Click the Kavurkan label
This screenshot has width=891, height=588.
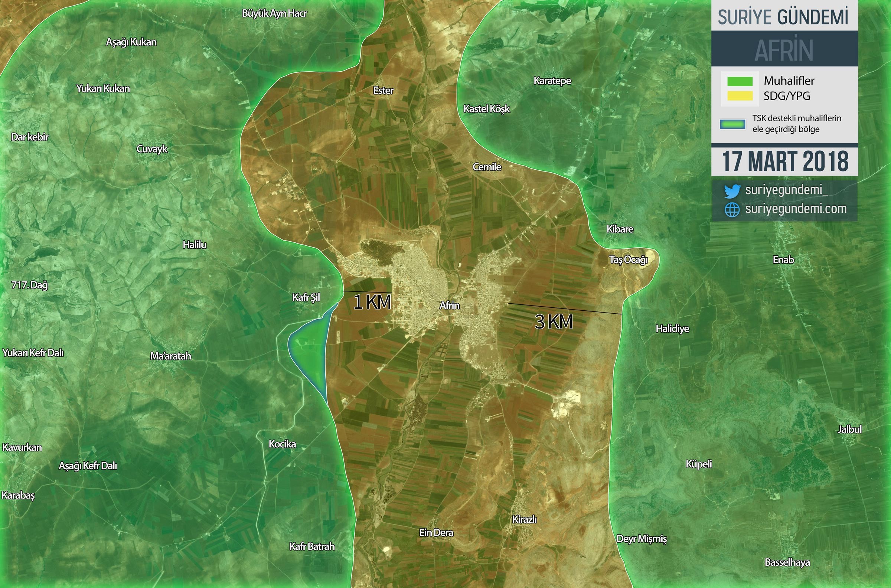(22, 448)
